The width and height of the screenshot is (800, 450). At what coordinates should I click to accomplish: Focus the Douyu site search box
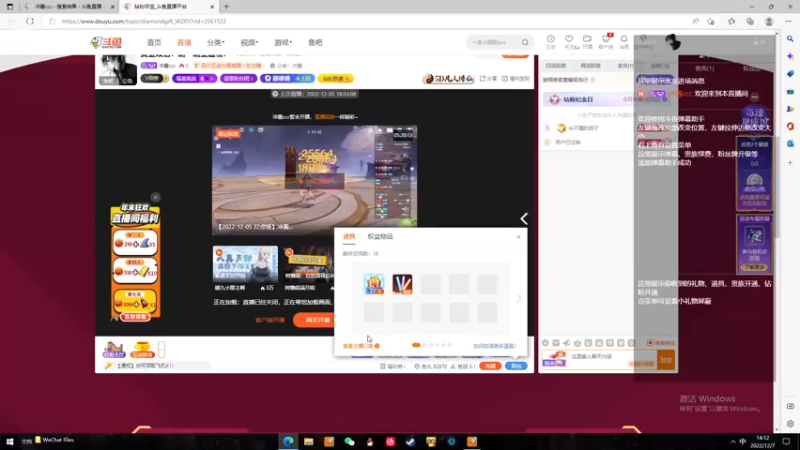(494, 42)
